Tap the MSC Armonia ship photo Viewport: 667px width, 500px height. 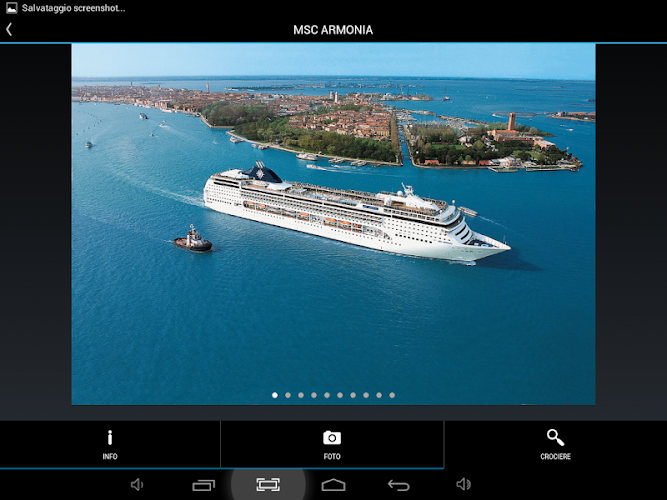334,224
